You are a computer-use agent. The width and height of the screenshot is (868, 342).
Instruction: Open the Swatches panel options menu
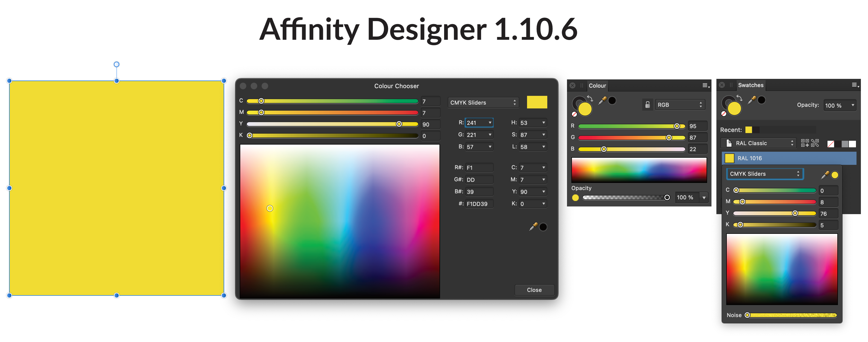(x=855, y=85)
